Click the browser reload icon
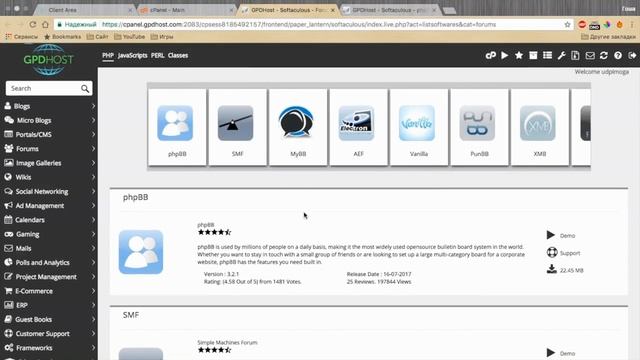Viewport: 640px width, 360px height. pos(33,24)
